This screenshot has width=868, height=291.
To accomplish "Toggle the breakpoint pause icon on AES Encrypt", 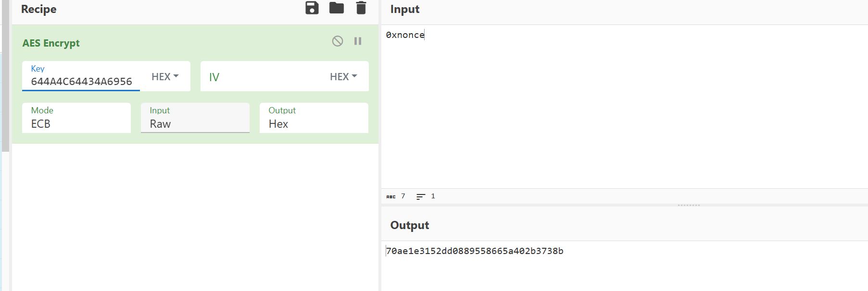I will coord(358,41).
